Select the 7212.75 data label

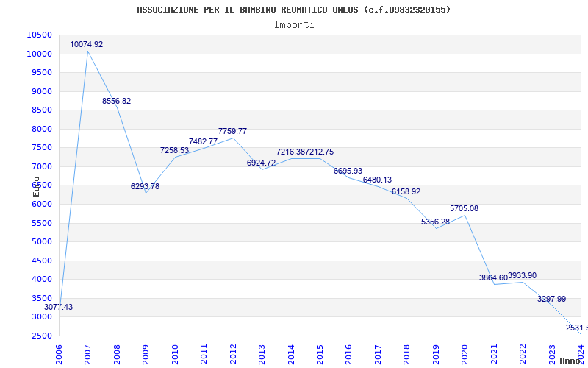pyautogui.click(x=319, y=152)
